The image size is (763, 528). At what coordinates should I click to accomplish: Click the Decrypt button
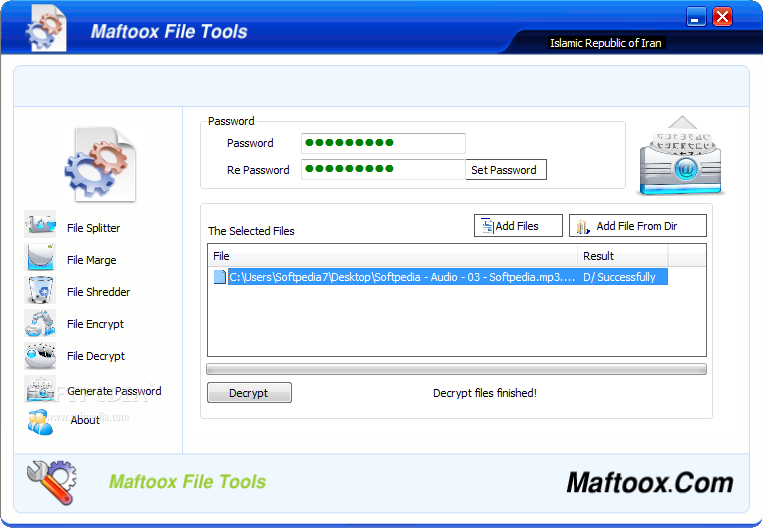(249, 393)
